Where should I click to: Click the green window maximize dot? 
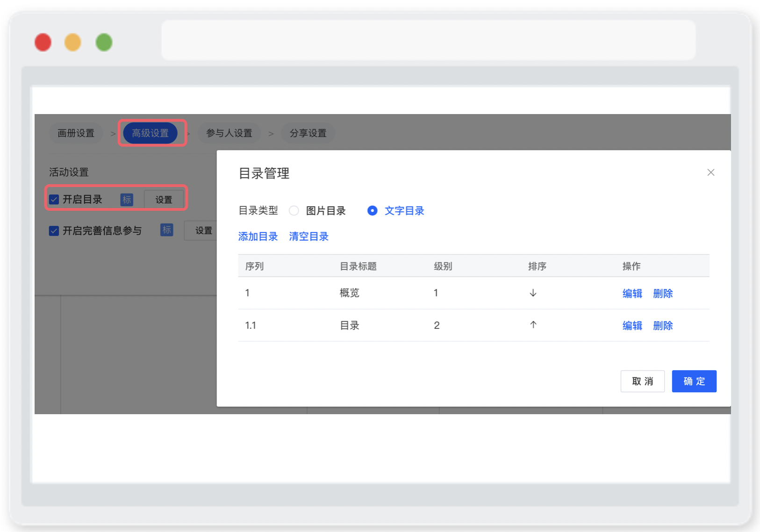pos(104,43)
